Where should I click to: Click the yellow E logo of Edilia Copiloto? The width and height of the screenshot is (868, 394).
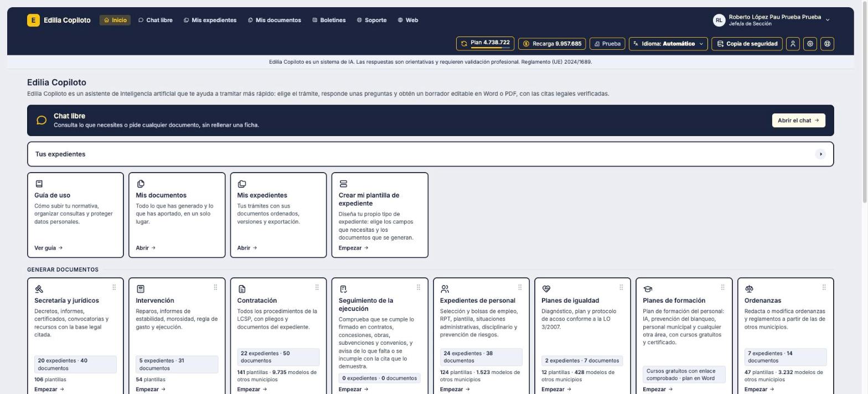tap(33, 20)
